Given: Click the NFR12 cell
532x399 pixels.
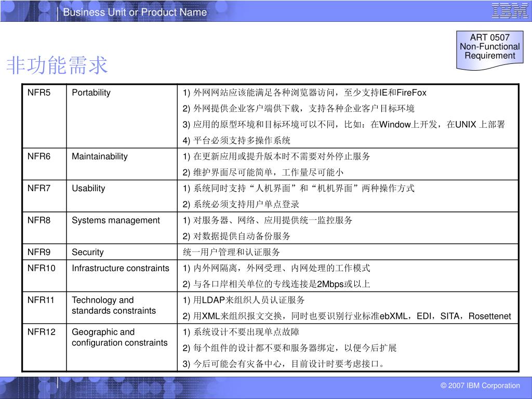Looking at the screenshot, I should (x=45, y=347).
